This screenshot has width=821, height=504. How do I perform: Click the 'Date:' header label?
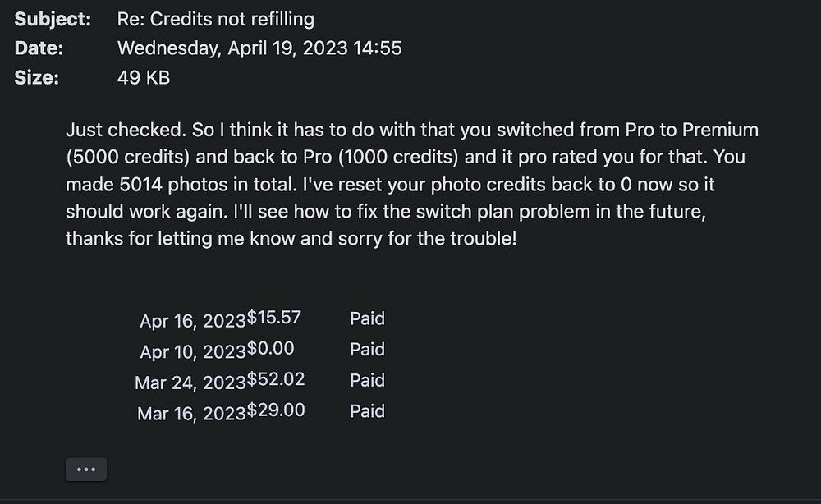tap(39, 48)
